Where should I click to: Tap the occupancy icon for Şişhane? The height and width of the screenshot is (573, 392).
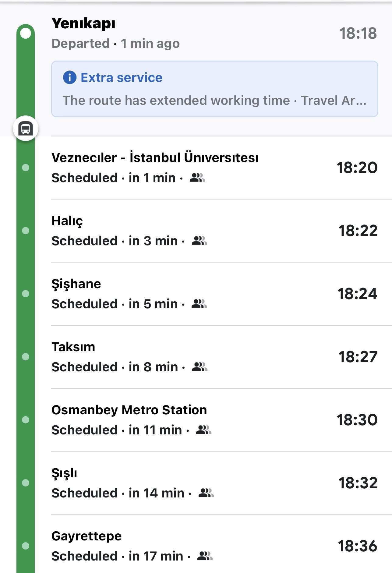coord(199,304)
